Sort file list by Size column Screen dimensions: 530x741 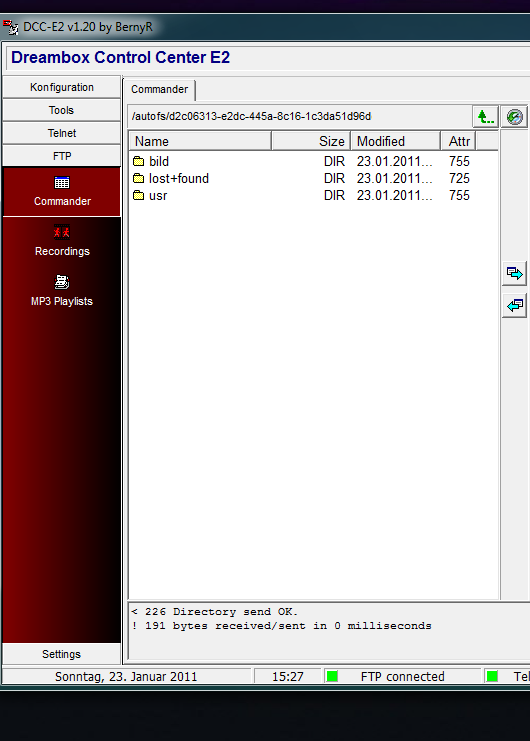pos(311,141)
